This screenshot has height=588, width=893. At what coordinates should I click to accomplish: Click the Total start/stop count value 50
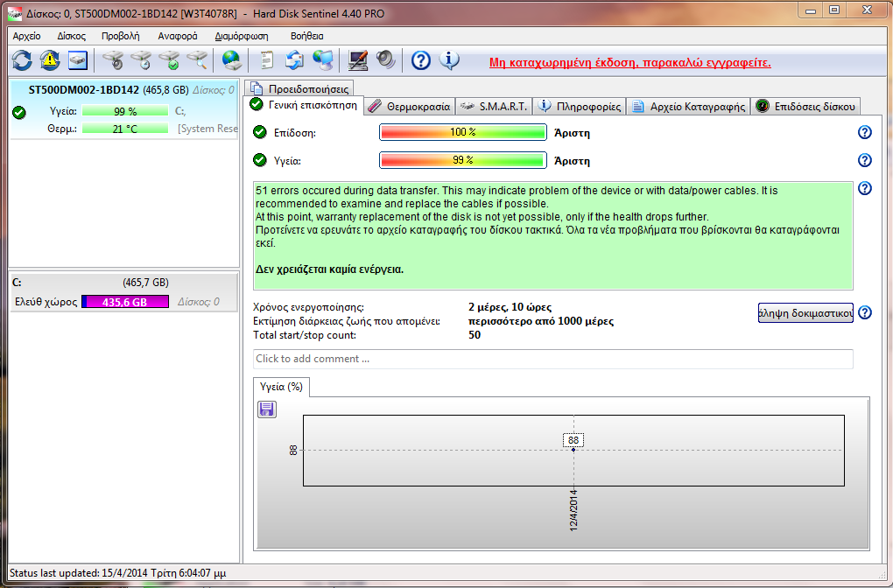tap(475, 335)
